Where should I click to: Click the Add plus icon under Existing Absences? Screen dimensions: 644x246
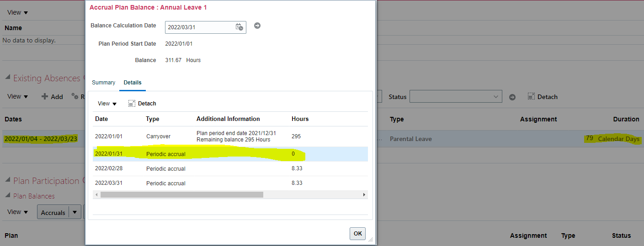tap(45, 96)
